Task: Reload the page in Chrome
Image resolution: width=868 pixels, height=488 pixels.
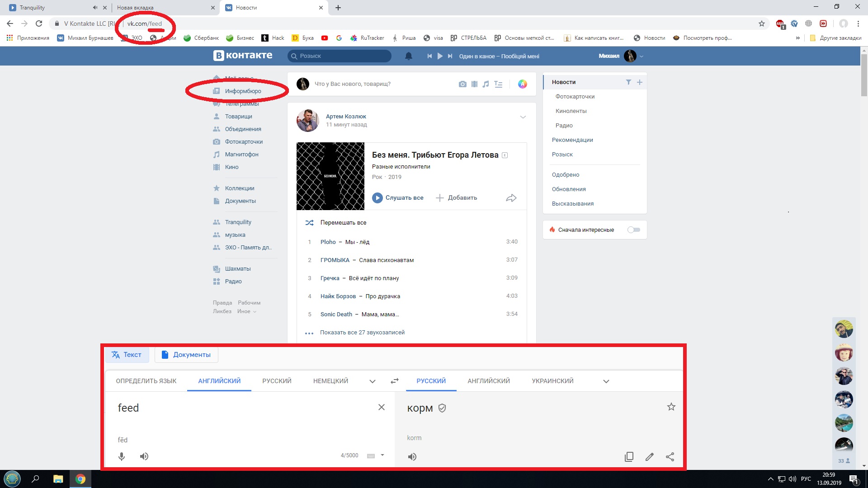Action: click(39, 23)
